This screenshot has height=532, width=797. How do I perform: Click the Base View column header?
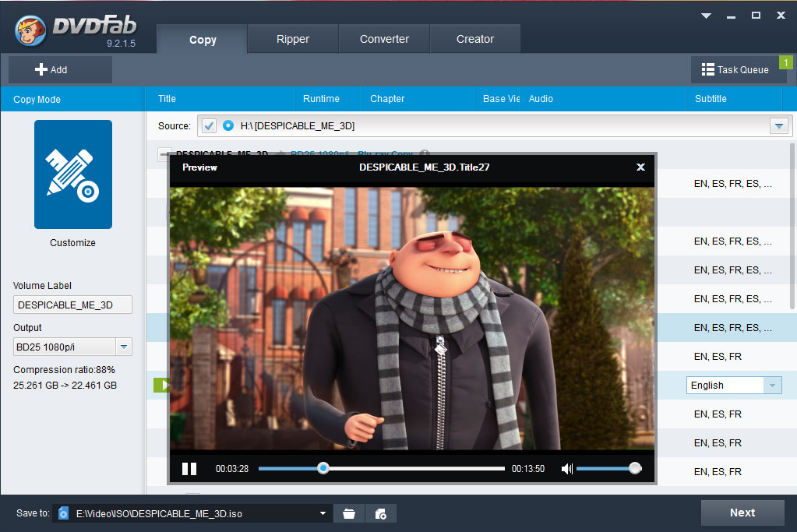498,99
